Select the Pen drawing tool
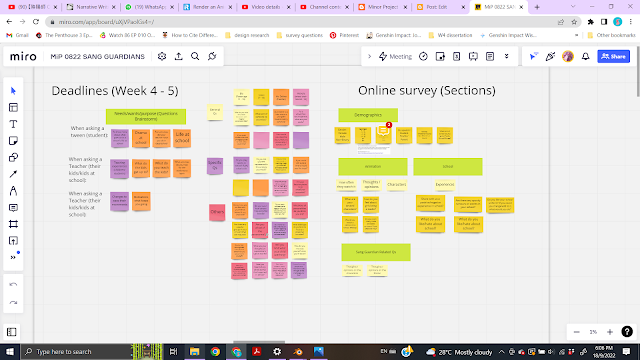640x360 pixels. 13,191
